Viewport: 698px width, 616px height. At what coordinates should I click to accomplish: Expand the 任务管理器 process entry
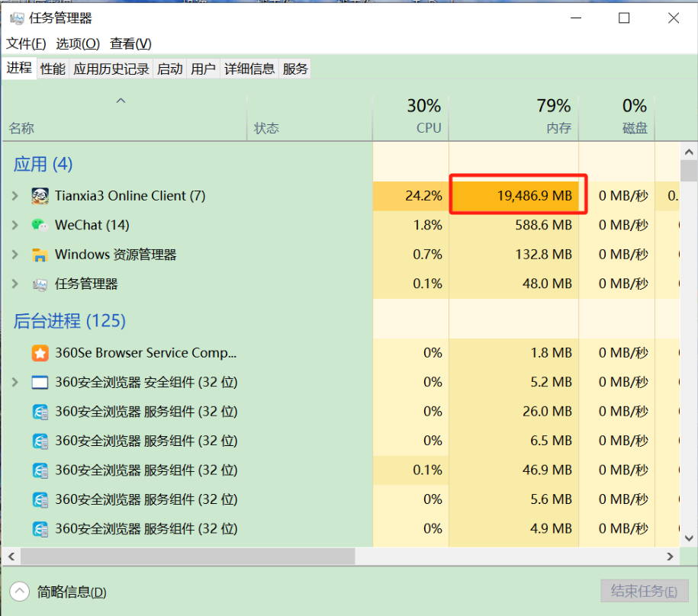15,284
